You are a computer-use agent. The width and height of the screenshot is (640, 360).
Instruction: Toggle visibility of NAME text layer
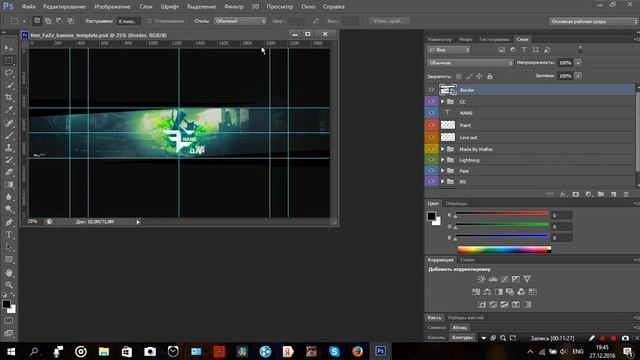tap(431, 113)
